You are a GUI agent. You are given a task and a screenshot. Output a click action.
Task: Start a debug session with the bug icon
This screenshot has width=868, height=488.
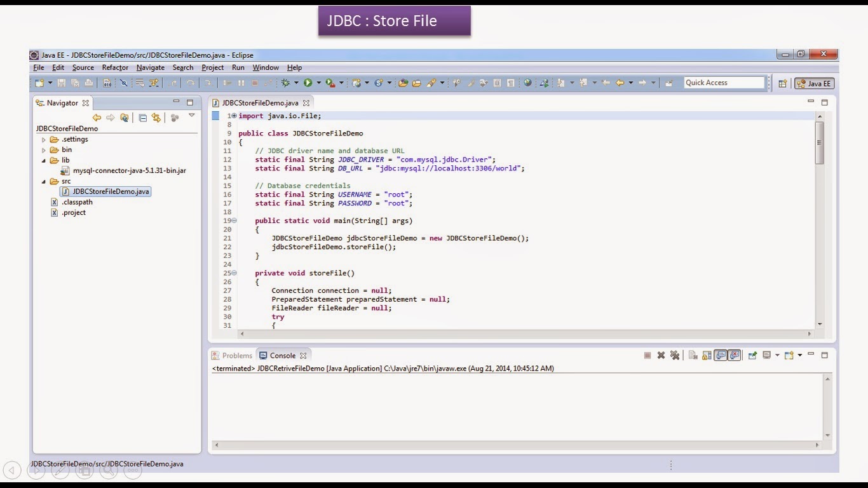pos(285,83)
